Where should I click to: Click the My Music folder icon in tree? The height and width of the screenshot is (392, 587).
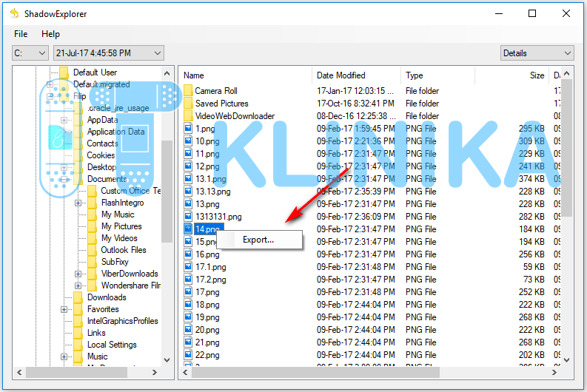coord(92,214)
